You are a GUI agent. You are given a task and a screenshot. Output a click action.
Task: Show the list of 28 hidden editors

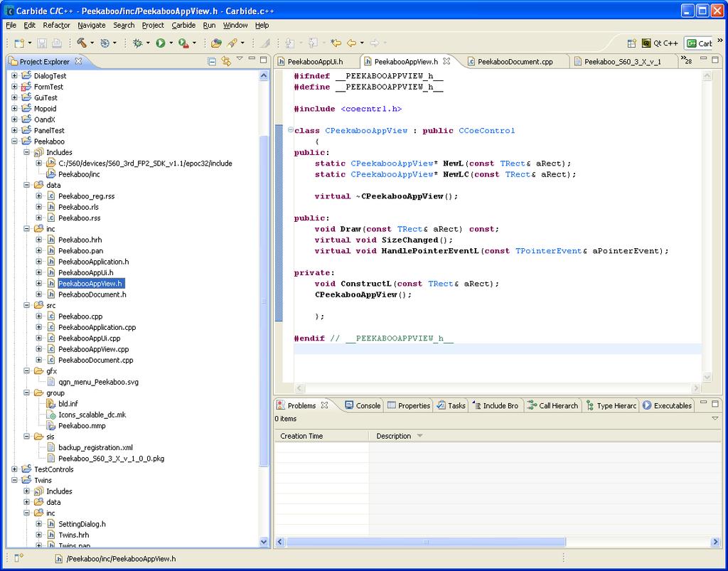tap(686, 60)
